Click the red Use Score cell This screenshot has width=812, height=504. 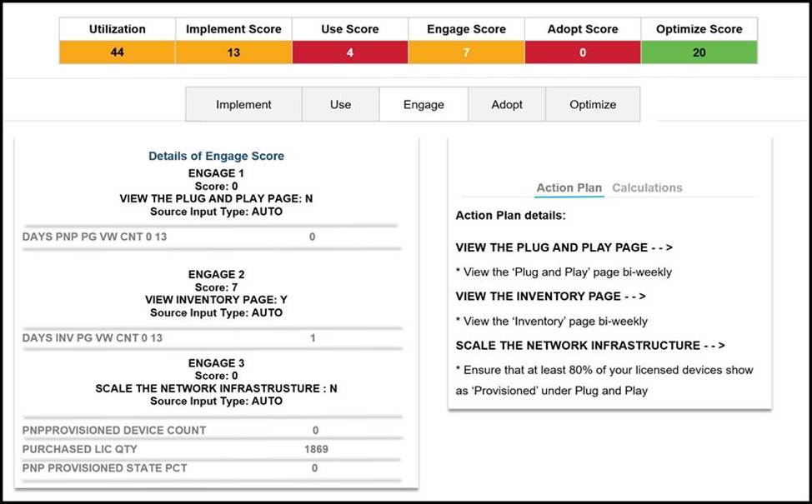click(350, 52)
